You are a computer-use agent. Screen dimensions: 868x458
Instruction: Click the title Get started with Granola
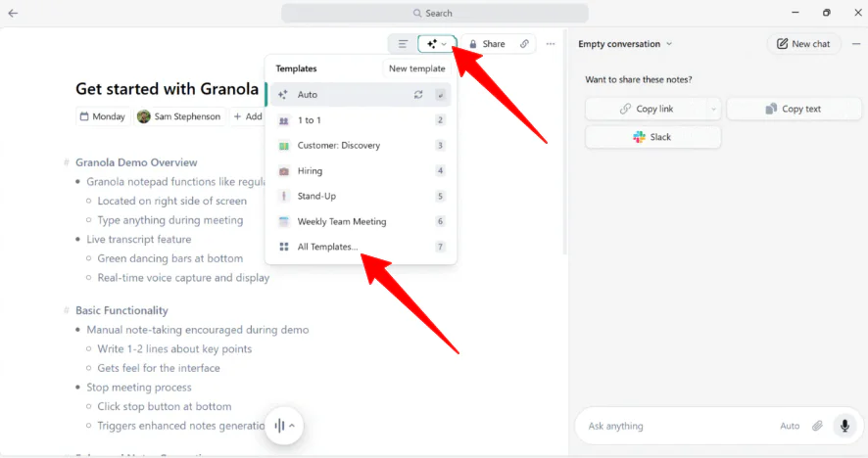pos(167,89)
